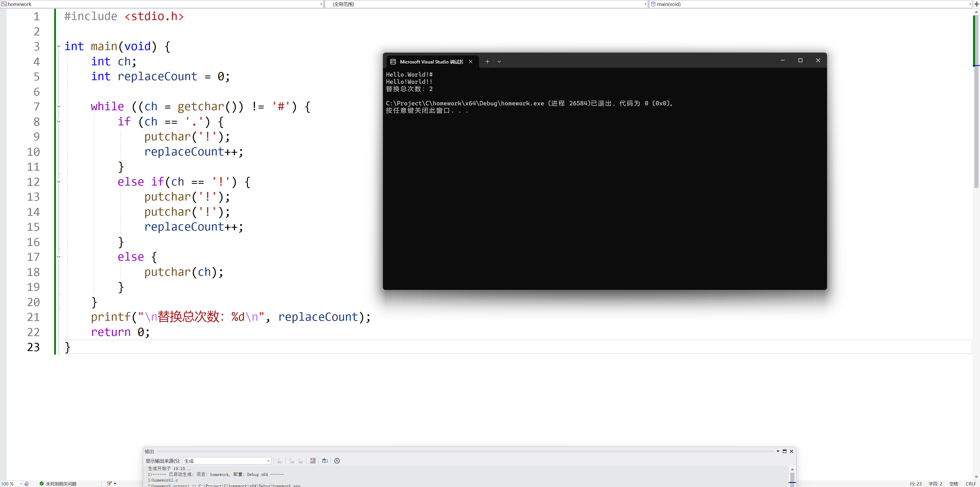Viewport: 980px width, 487px height.
Task: Close the Output panel
Action: [x=791, y=451]
